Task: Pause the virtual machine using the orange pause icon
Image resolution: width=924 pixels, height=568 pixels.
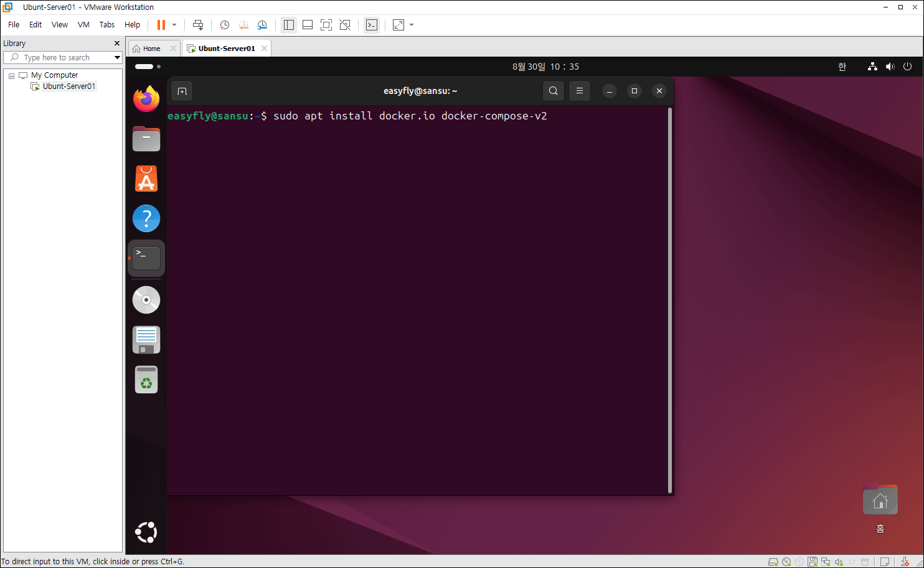Action: click(x=161, y=25)
